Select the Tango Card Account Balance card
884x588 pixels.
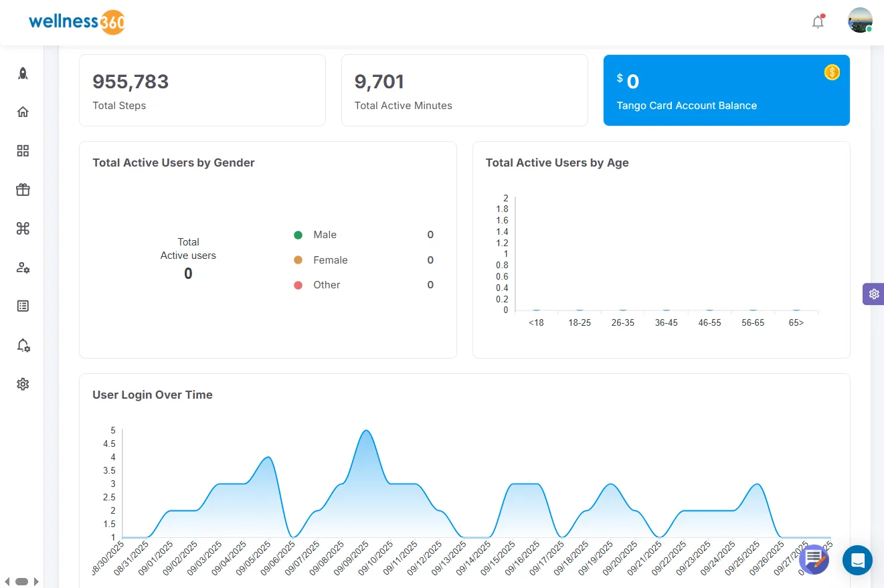pyautogui.click(x=727, y=90)
